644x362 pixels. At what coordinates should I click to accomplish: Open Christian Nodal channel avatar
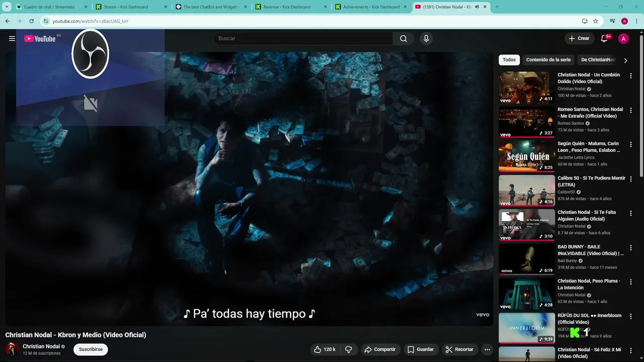point(12,349)
